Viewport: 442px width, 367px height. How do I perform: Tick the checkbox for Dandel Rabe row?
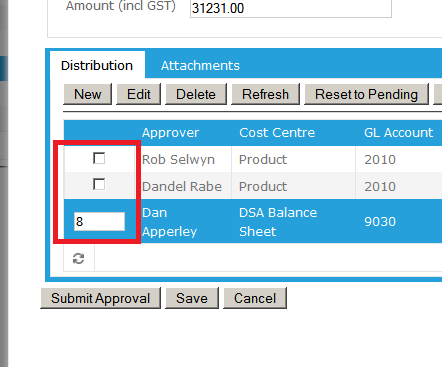coord(99,184)
